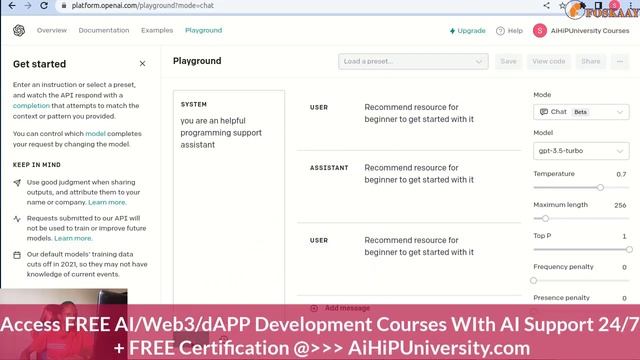Screen dimensions: 640x360
Task: Open the Model dropdown showing gpt-3.5-turbo
Action: (581, 151)
